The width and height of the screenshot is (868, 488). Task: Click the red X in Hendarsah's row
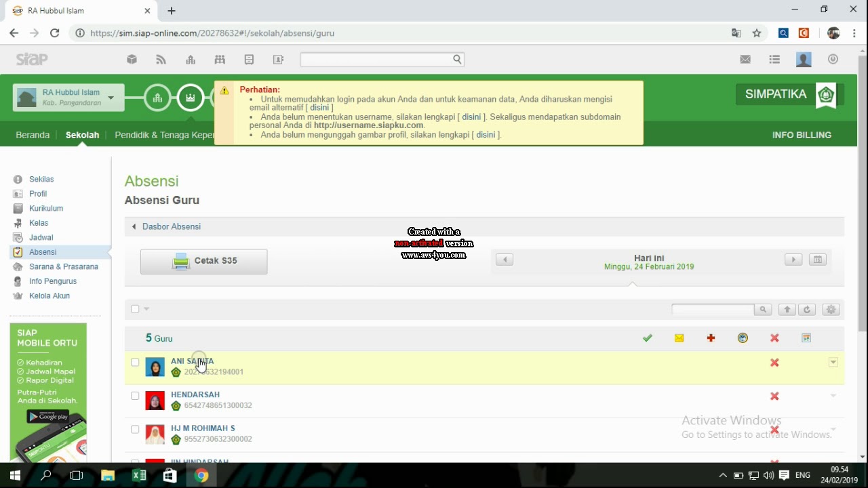774,396
